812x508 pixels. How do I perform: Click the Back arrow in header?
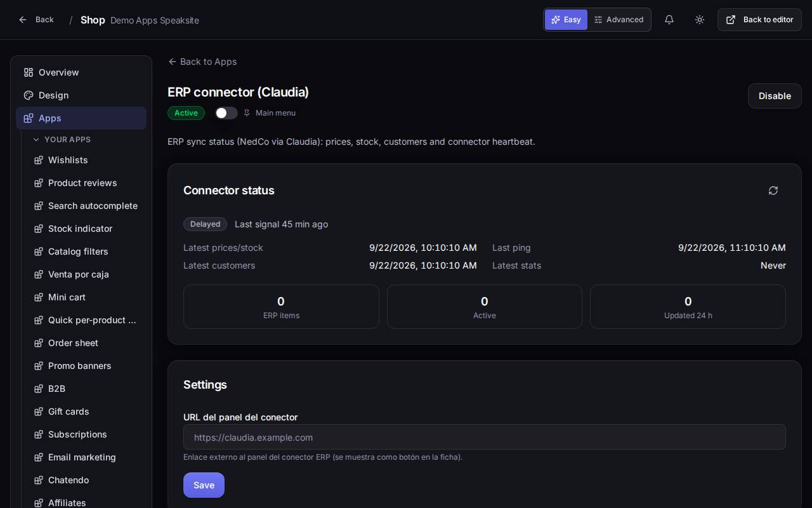[x=36, y=20]
